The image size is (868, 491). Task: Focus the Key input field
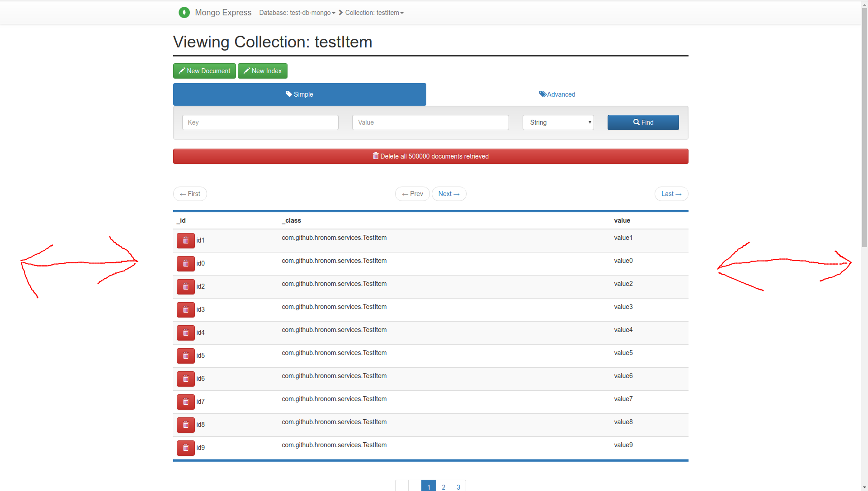[x=260, y=122]
